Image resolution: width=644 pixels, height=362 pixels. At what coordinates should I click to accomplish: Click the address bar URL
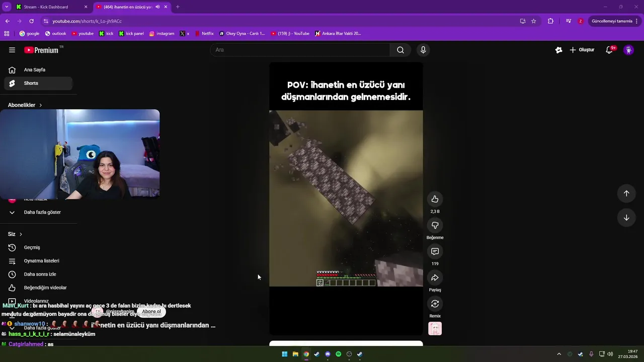[87, 21]
